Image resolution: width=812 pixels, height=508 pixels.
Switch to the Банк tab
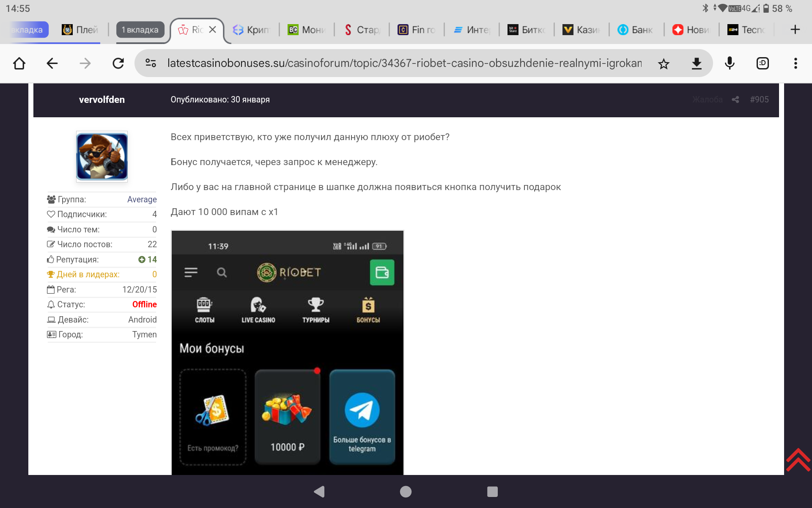click(x=636, y=30)
